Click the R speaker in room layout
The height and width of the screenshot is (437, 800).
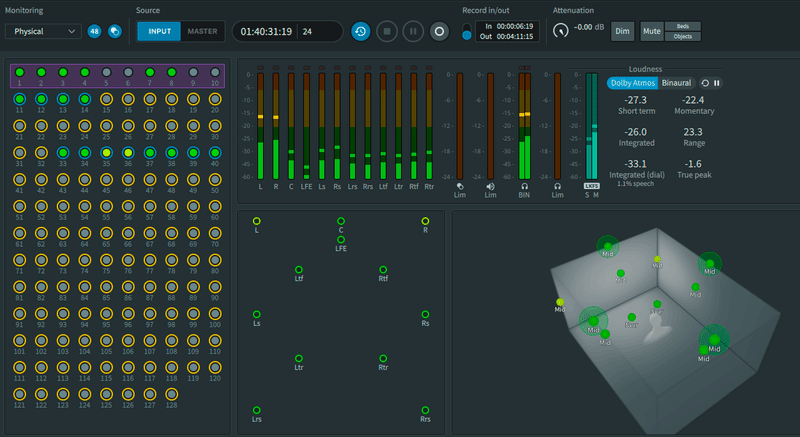tap(425, 221)
